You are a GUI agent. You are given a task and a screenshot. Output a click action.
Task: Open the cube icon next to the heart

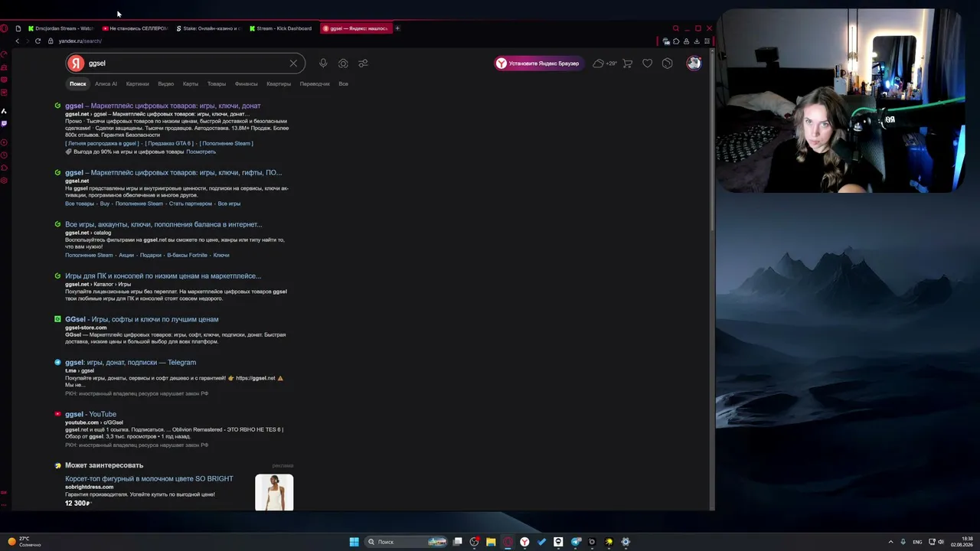(668, 64)
